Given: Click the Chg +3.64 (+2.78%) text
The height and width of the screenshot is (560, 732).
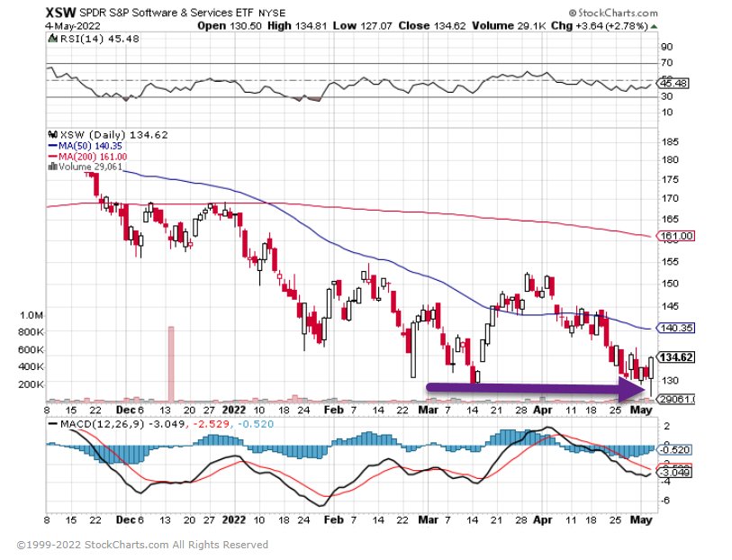Looking at the screenshot, I should pos(600,26).
